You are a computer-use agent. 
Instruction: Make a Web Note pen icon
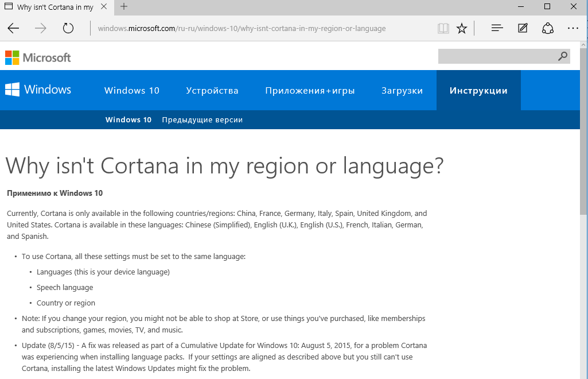523,28
